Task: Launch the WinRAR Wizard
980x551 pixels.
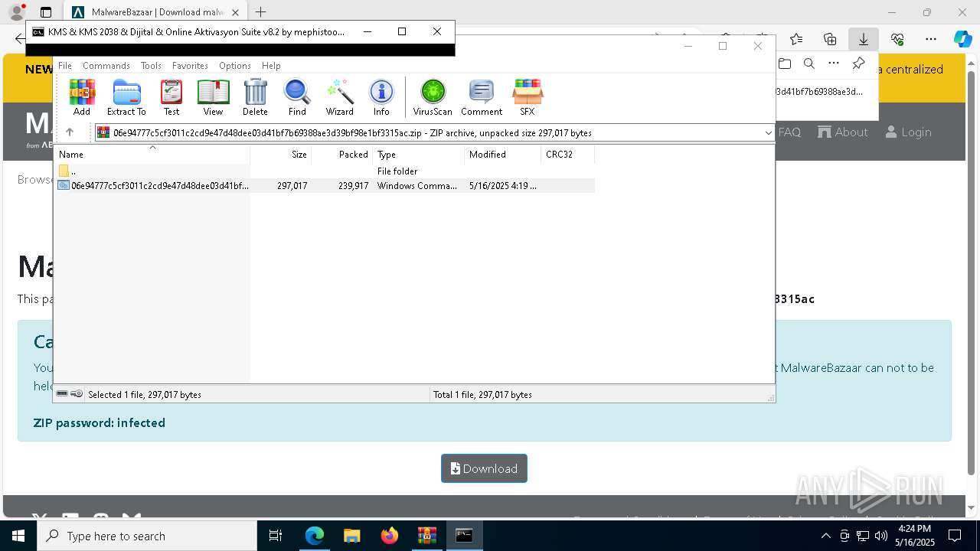Action: coord(339,97)
